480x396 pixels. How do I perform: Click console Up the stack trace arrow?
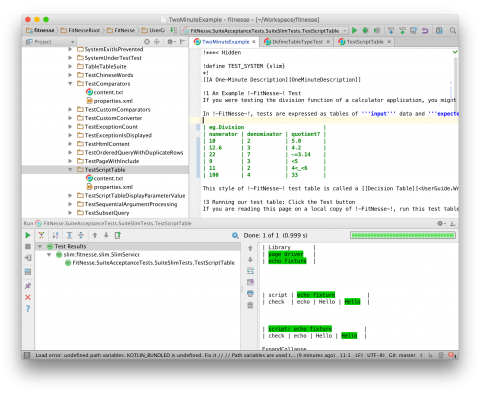click(x=250, y=248)
